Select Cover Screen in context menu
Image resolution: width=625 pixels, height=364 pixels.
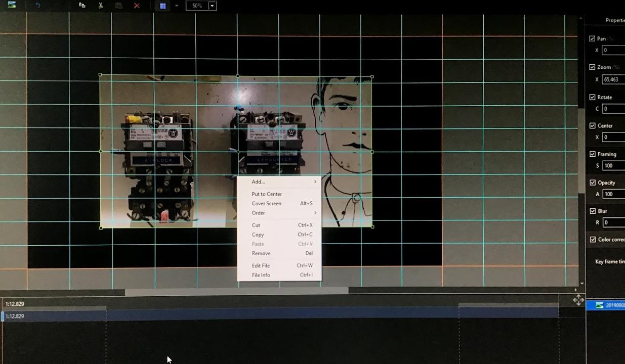[267, 204]
